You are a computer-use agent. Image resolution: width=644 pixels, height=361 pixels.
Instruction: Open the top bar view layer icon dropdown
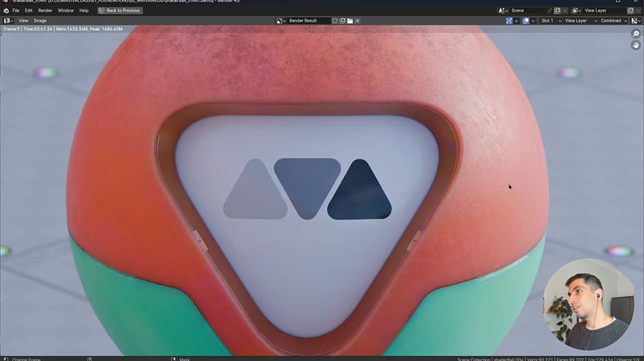(576, 11)
